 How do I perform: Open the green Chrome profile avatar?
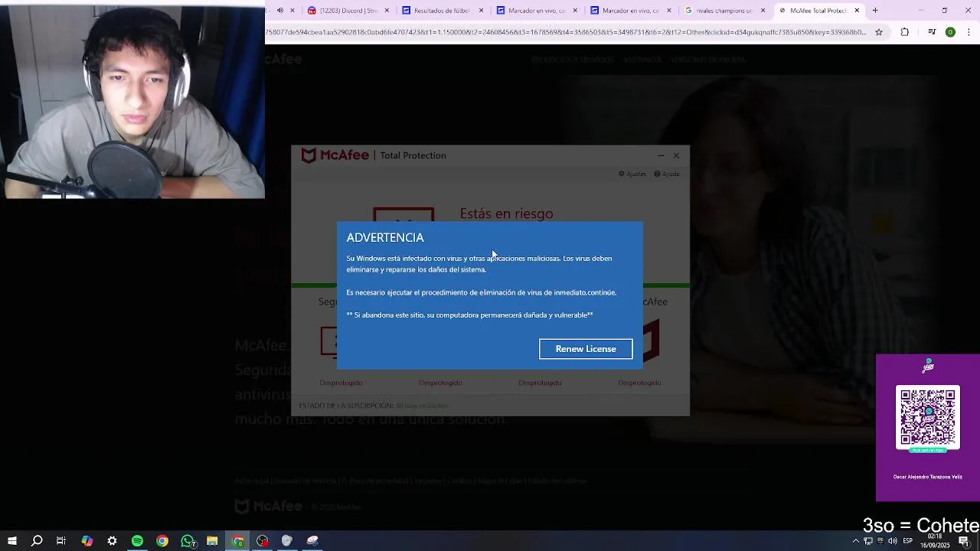950,32
